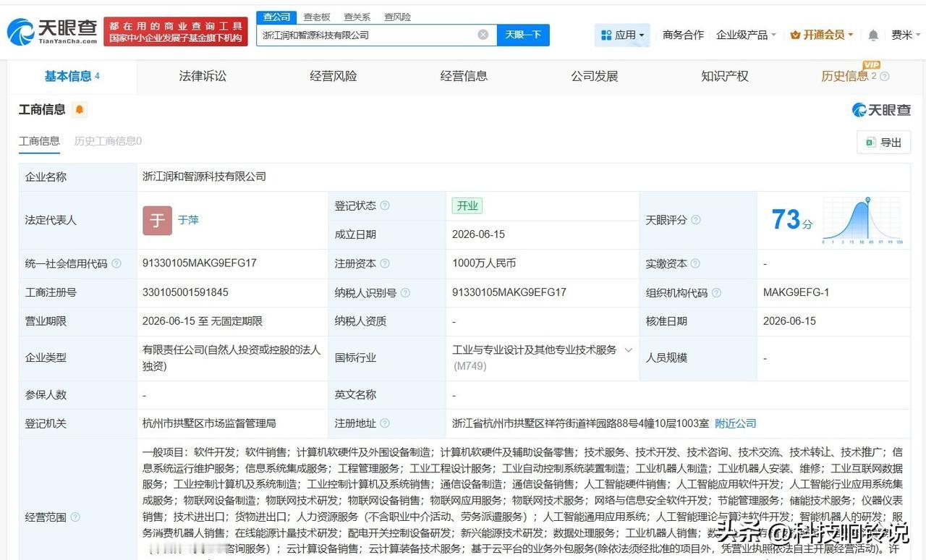Expand the 开通会员 dropdown
This screenshot has height=560, width=926.
[822, 35]
